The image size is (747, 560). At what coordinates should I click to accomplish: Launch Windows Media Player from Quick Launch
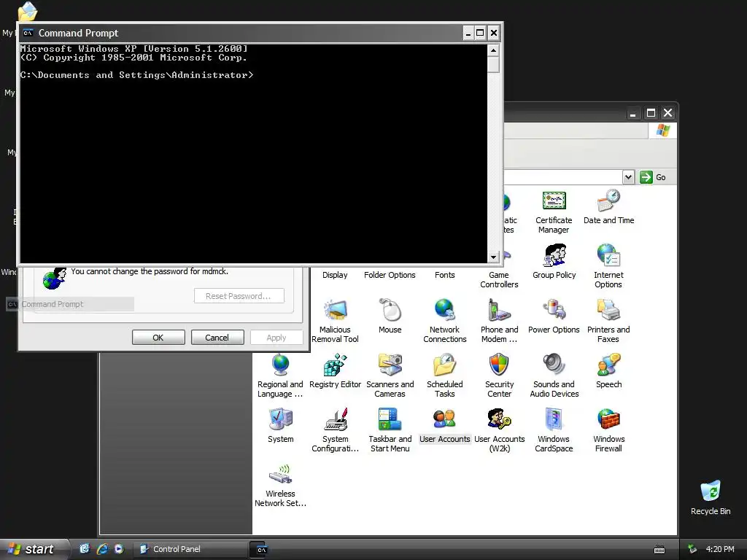[x=119, y=549]
